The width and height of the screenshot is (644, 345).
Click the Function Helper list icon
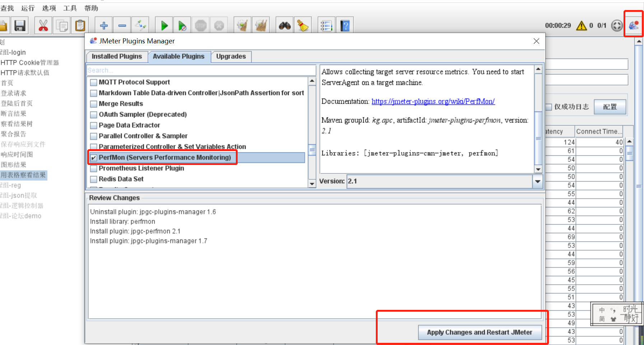pyautogui.click(x=326, y=25)
